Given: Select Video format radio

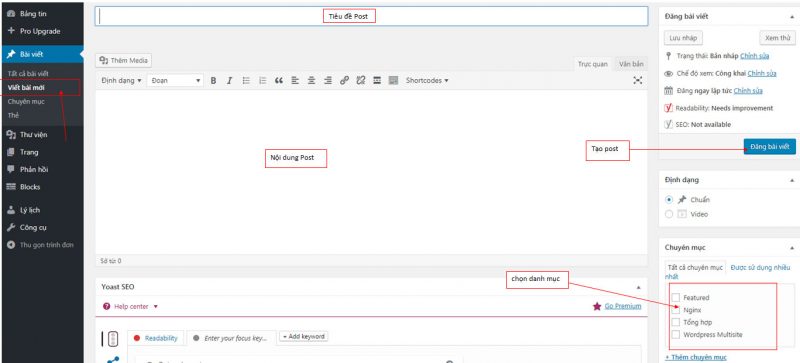Looking at the screenshot, I should point(669,214).
